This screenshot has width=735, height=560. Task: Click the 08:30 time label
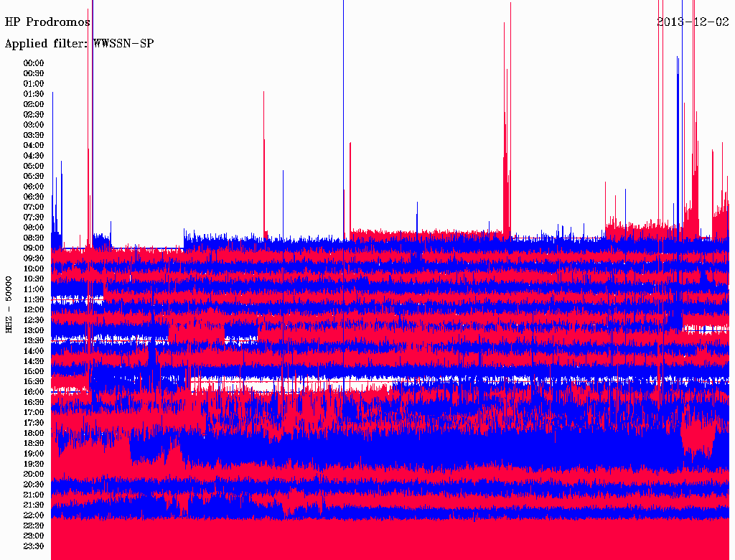click(34, 238)
